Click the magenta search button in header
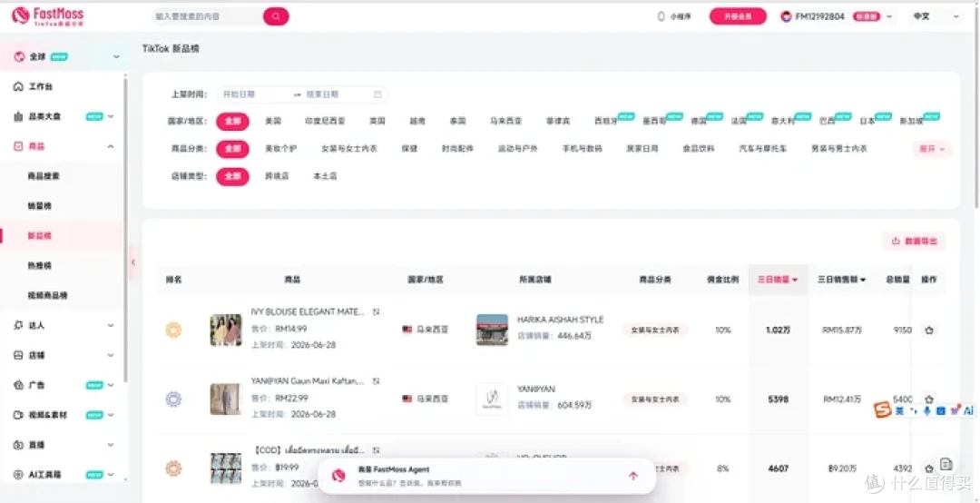The width and height of the screenshot is (980, 503). 276,16
